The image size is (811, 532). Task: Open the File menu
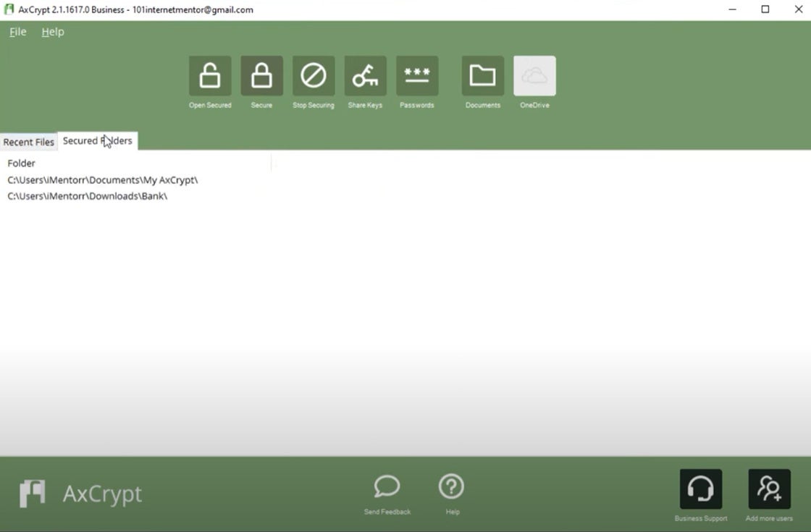(17, 32)
